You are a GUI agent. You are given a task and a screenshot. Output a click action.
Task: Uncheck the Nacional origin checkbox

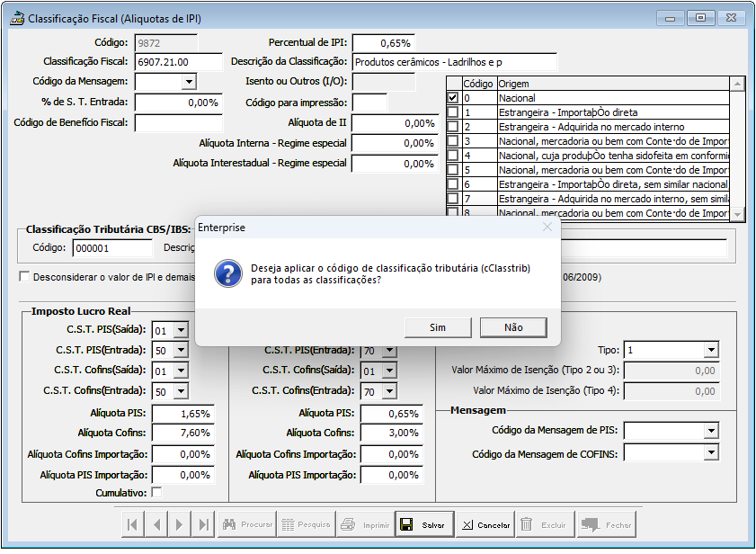tap(453, 98)
